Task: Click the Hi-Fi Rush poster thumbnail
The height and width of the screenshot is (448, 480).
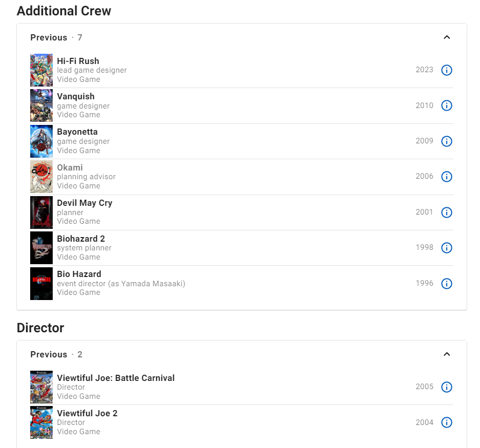Action: tap(41, 70)
